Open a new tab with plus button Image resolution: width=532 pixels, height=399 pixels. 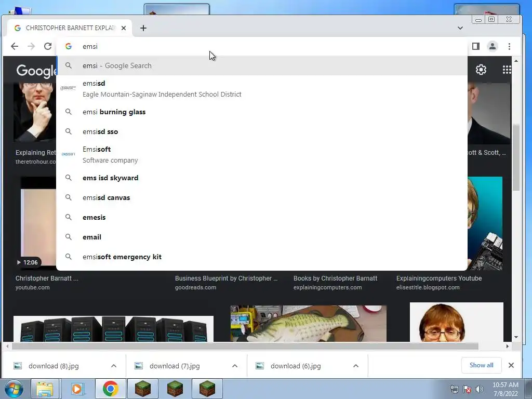(143, 28)
